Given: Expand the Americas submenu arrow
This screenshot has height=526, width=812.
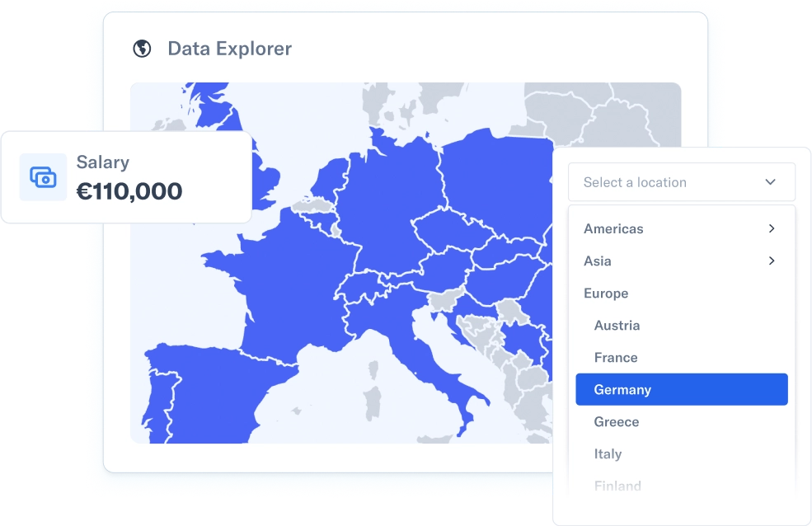Looking at the screenshot, I should point(772,228).
